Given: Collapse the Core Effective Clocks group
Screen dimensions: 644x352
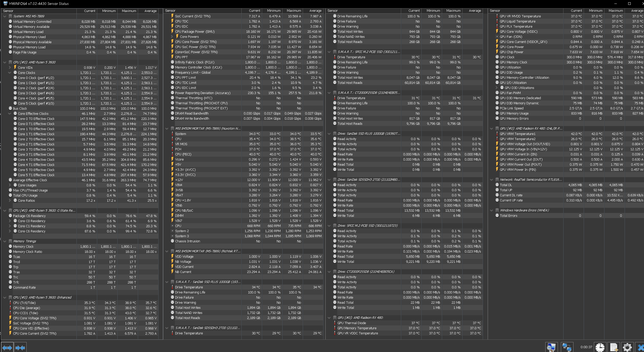Looking at the screenshot, I should 10,113.
